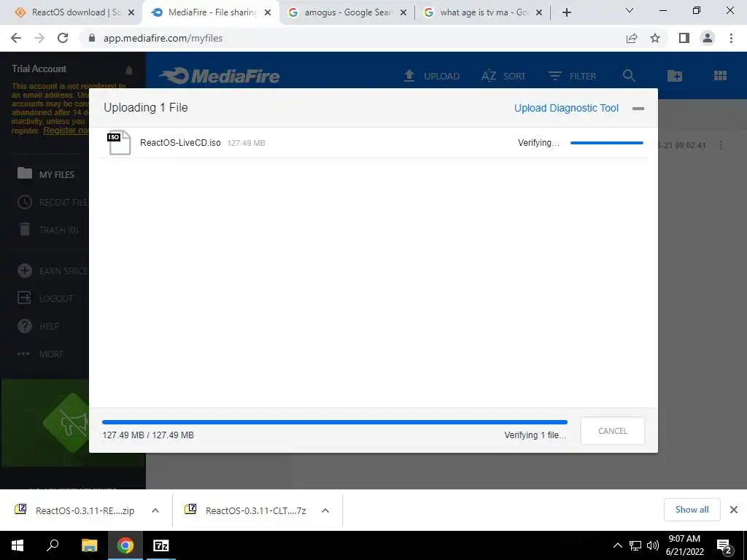The width and height of the screenshot is (747, 560).
Task: Open File Explorer from taskbar
Action: pyautogui.click(x=90, y=545)
